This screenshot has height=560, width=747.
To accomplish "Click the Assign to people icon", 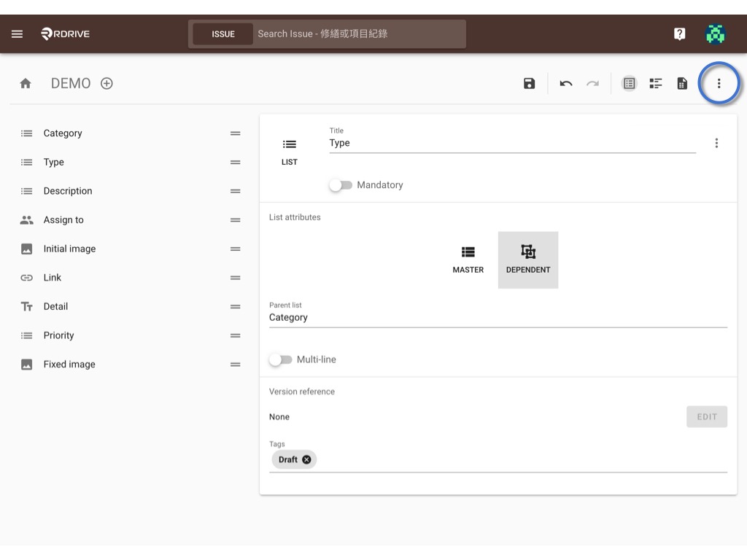I will tap(27, 220).
